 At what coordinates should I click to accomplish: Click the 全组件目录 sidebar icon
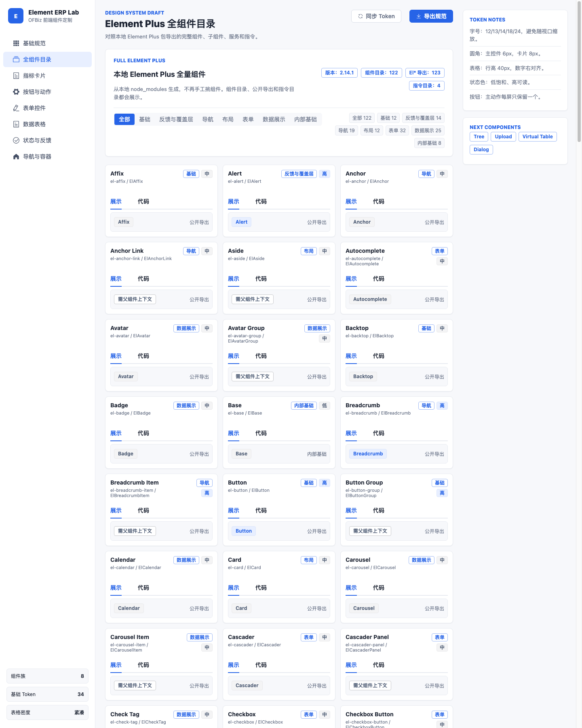[16, 59]
